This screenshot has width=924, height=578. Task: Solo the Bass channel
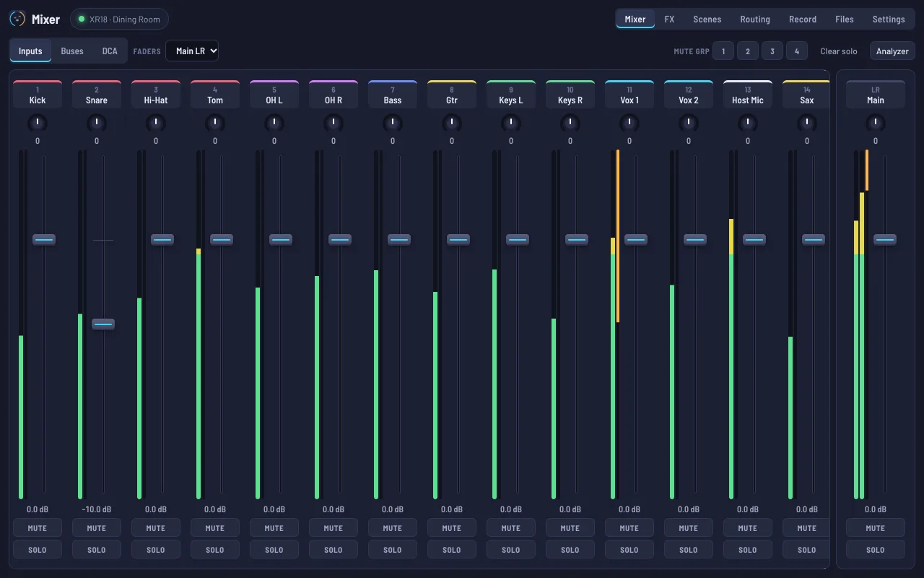[x=393, y=550]
